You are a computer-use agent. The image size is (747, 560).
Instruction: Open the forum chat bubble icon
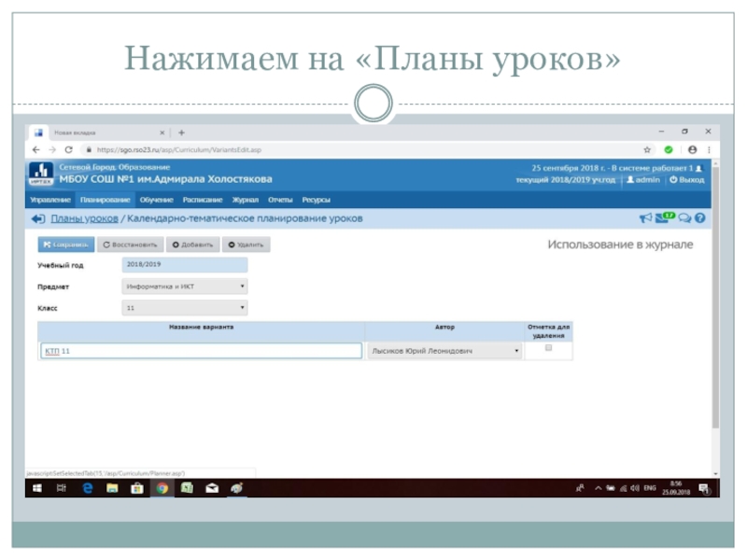point(684,218)
